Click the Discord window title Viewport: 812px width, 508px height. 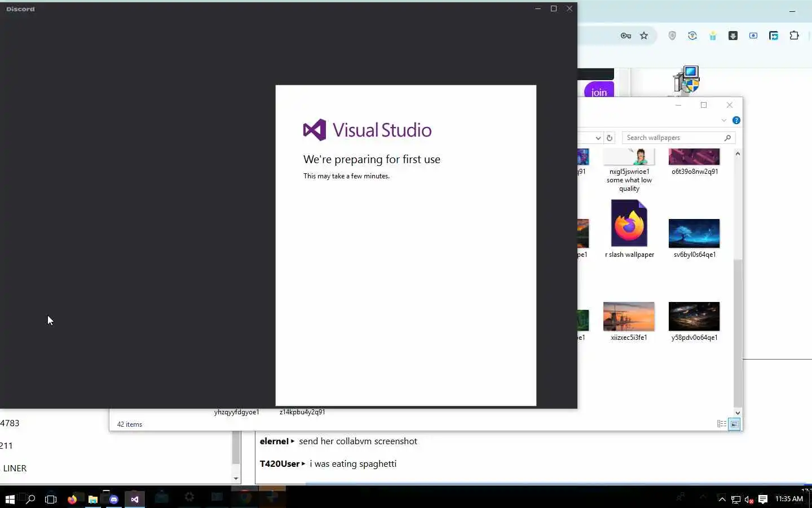[x=20, y=9]
